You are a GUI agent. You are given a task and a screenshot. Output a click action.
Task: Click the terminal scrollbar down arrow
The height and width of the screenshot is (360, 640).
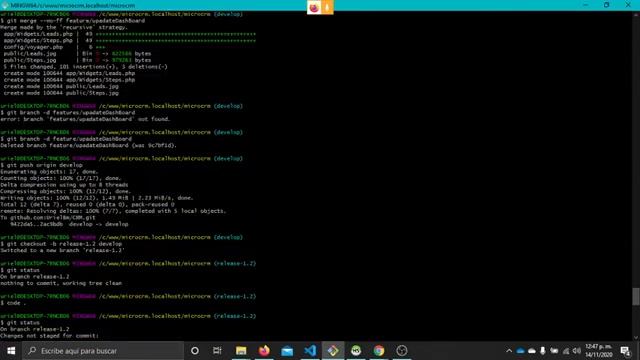point(636,337)
